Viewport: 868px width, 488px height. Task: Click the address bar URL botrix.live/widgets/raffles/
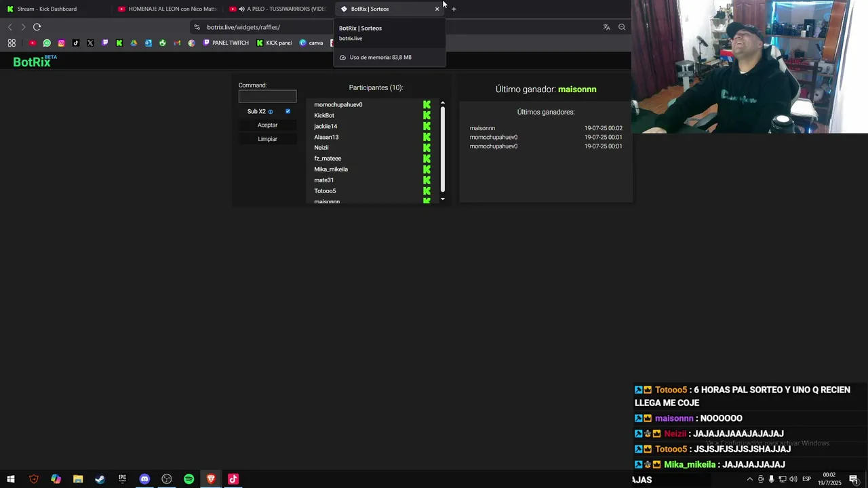point(243,27)
